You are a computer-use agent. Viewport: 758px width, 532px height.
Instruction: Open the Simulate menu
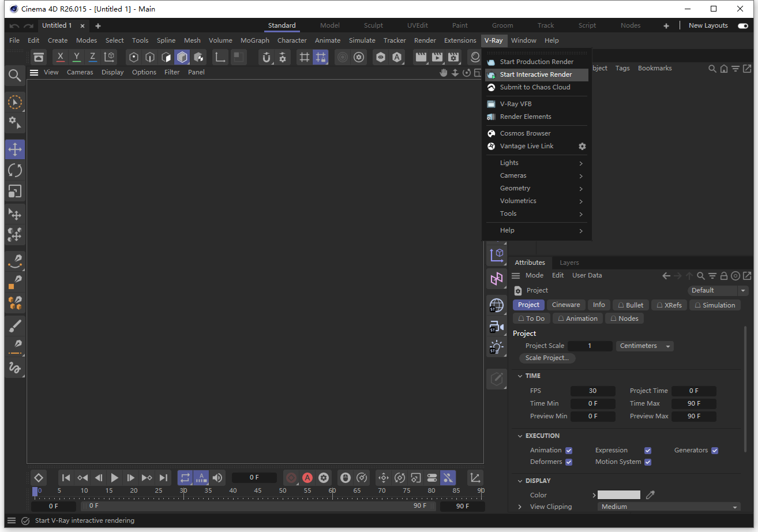point(362,40)
